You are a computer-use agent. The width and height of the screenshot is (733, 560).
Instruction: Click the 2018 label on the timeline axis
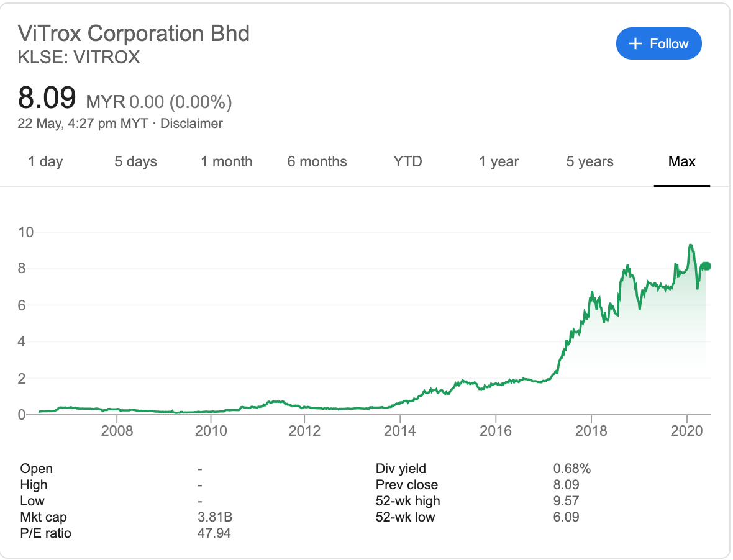pyautogui.click(x=591, y=431)
